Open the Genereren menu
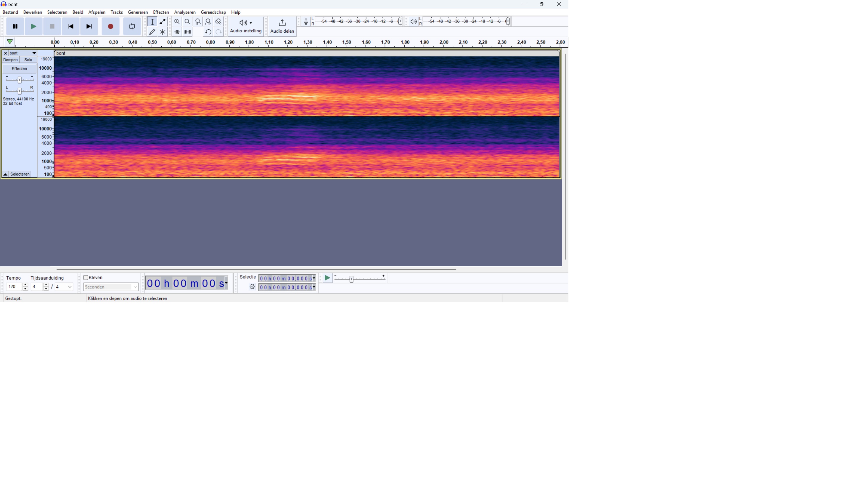 click(x=138, y=12)
